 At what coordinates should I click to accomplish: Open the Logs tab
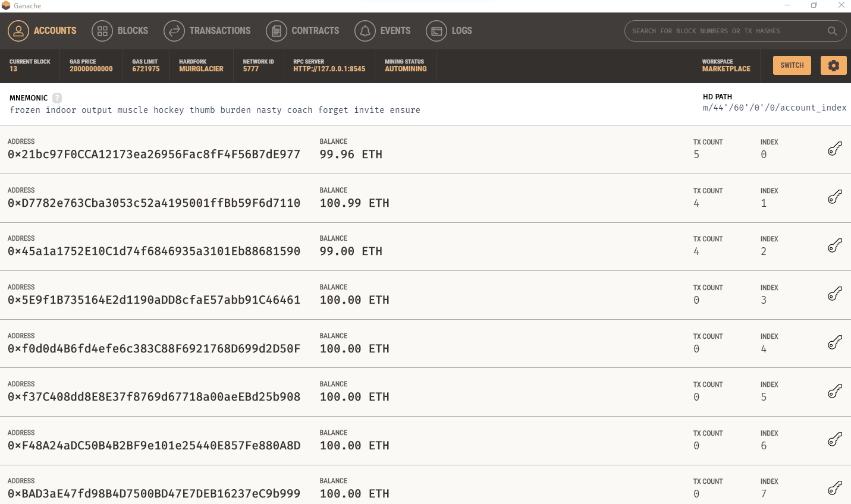pos(449,31)
